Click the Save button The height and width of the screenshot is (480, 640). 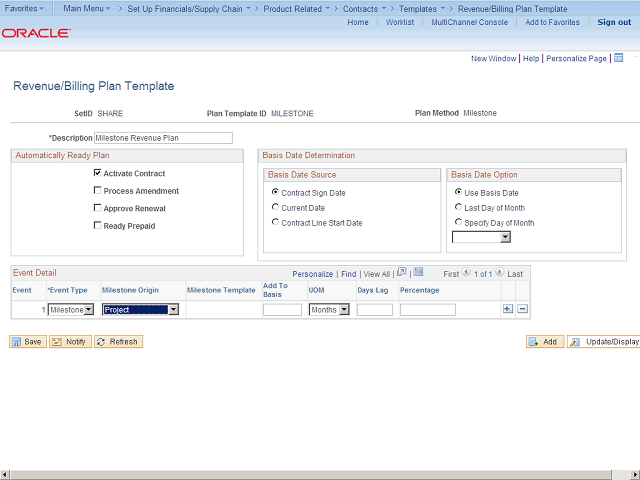(x=28, y=342)
